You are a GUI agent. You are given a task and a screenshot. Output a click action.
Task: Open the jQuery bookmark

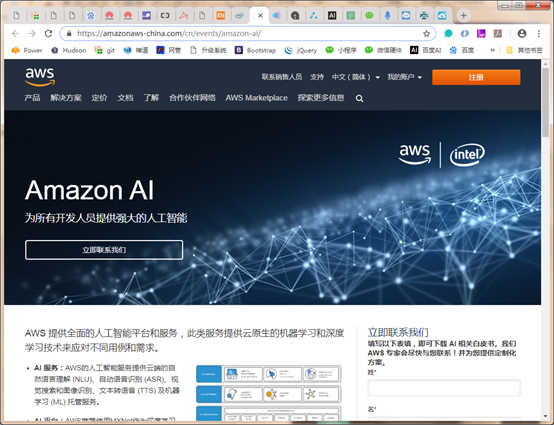pos(301,51)
